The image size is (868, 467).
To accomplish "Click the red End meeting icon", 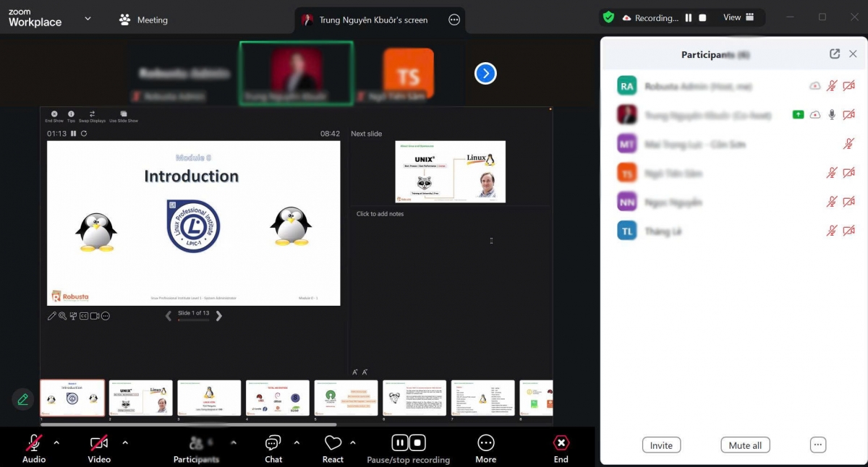I will point(561,442).
